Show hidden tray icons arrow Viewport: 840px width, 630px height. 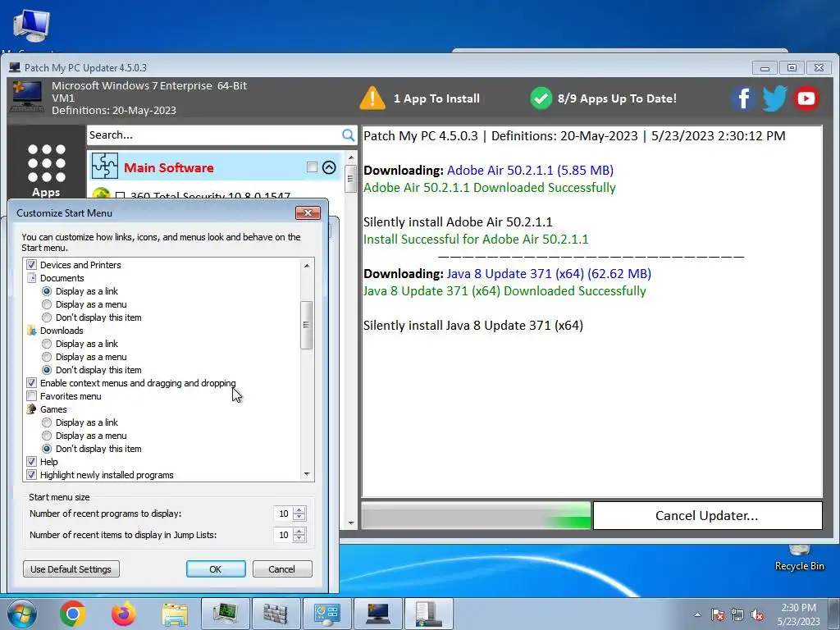click(697, 614)
